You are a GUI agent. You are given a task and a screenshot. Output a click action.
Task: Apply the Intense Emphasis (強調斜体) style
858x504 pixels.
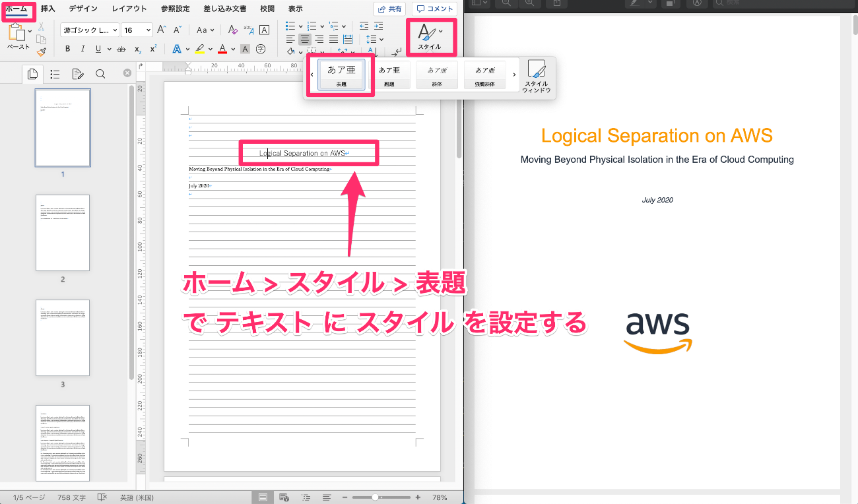(x=484, y=75)
